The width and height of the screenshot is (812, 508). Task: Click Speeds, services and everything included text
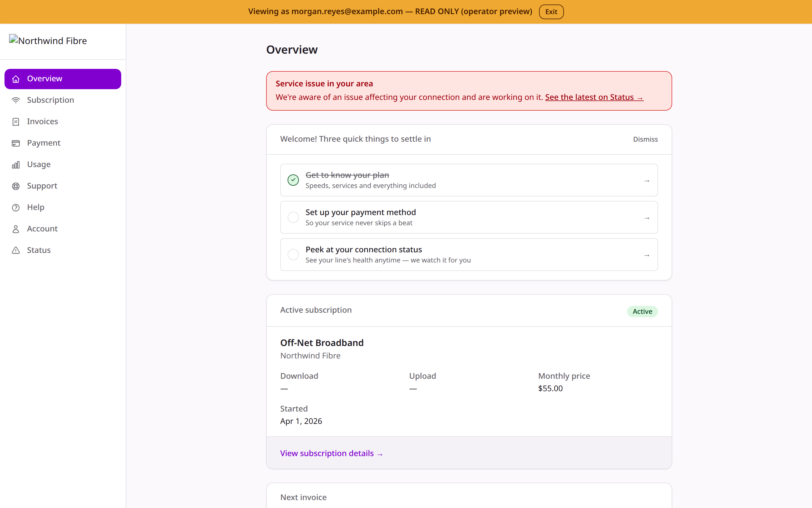click(370, 186)
